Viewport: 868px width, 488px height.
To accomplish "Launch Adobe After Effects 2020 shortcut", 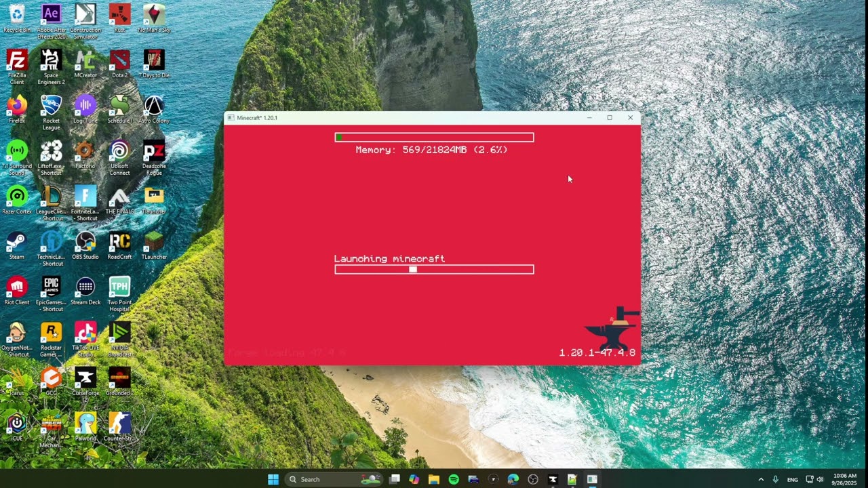I will (52, 21).
